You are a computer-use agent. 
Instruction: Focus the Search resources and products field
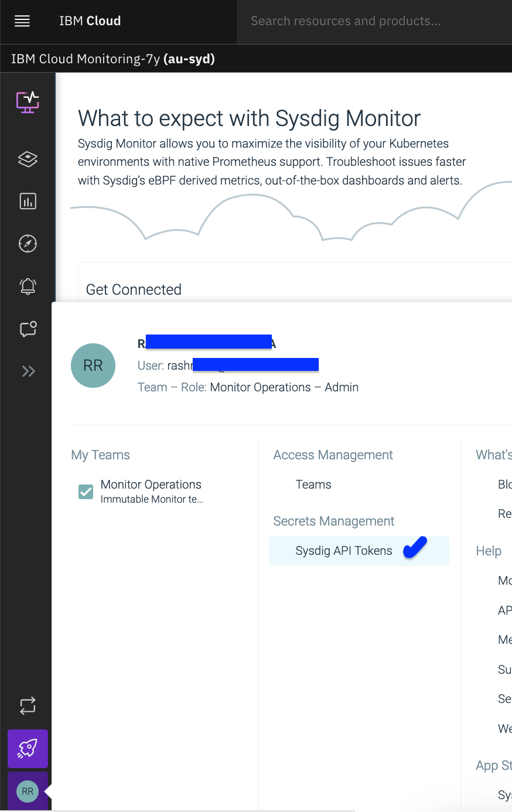374,22
